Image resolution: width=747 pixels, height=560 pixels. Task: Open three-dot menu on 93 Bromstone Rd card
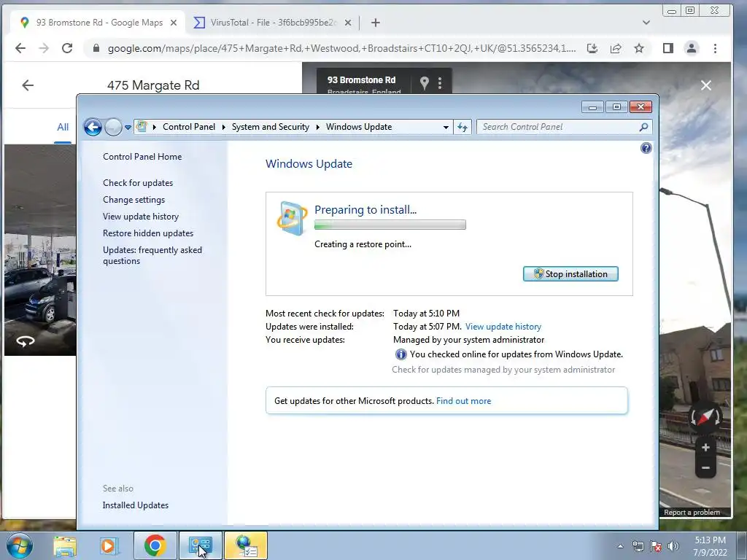pyautogui.click(x=440, y=83)
